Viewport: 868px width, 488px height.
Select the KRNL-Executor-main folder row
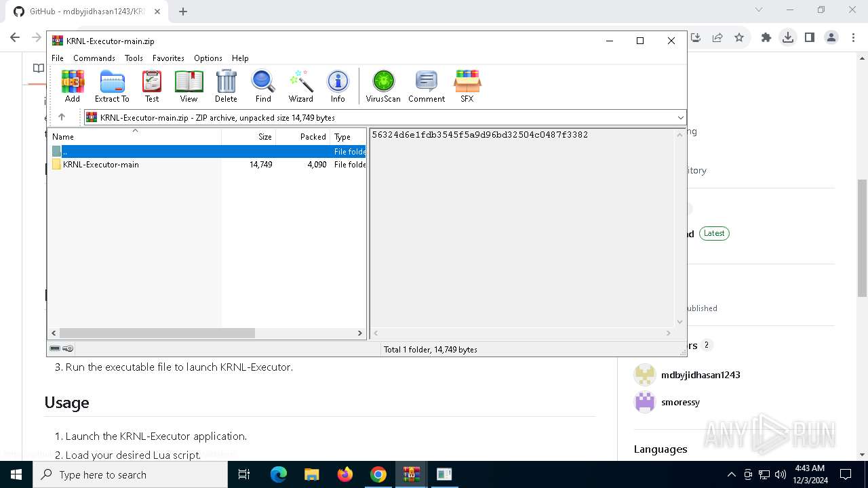point(207,165)
